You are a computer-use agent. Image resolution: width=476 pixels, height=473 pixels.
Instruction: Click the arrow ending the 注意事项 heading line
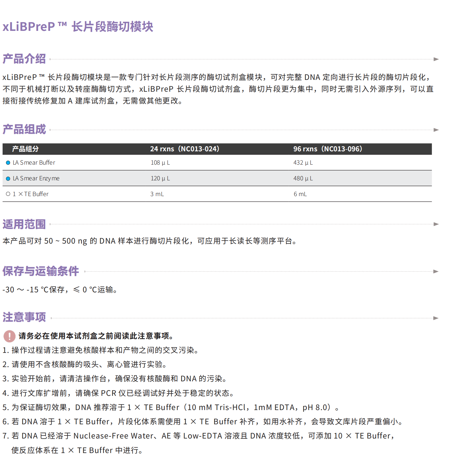pyautogui.click(x=436, y=318)
